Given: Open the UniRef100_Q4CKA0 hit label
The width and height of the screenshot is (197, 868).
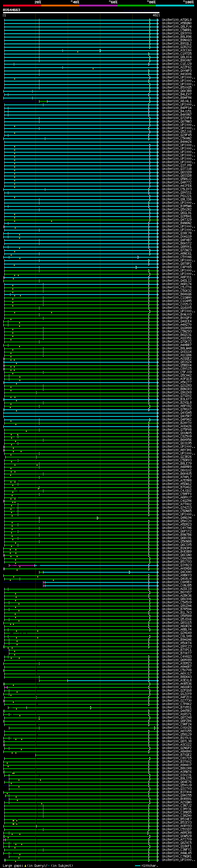Looking at the screenshot, I should [176, 572].
